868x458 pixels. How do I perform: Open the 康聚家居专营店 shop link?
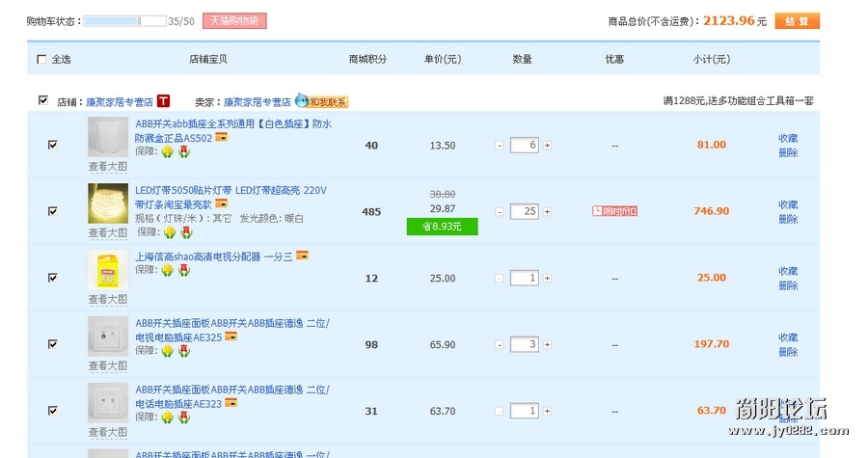pos(120,102)
